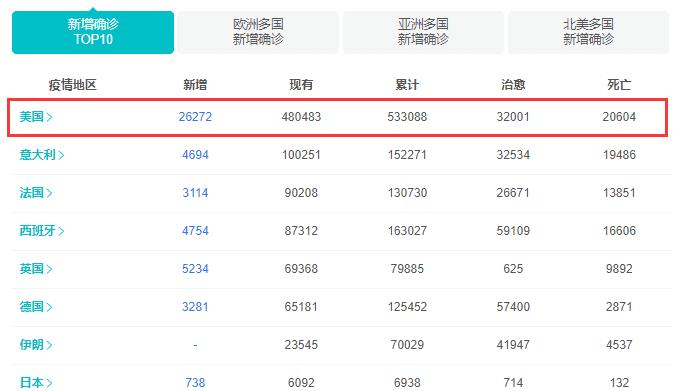Click Spain deaths value 16606
This screenshot has width=679, height=391.
619,231
